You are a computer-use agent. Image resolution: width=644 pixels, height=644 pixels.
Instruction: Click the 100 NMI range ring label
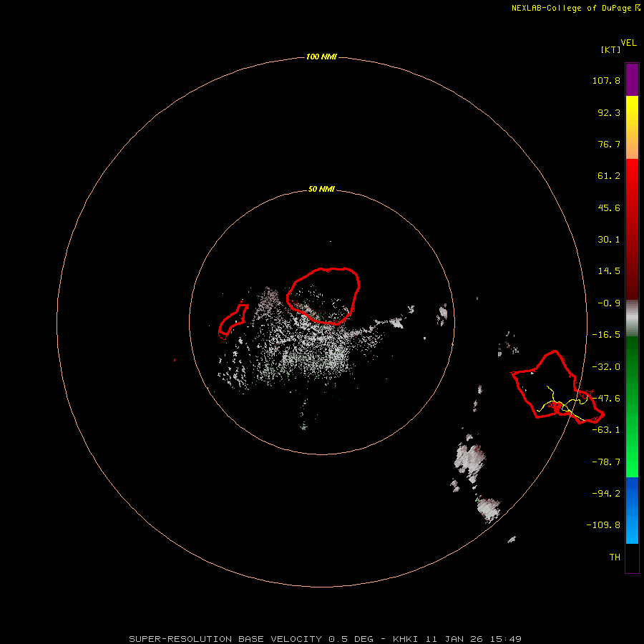pos(321,57)
